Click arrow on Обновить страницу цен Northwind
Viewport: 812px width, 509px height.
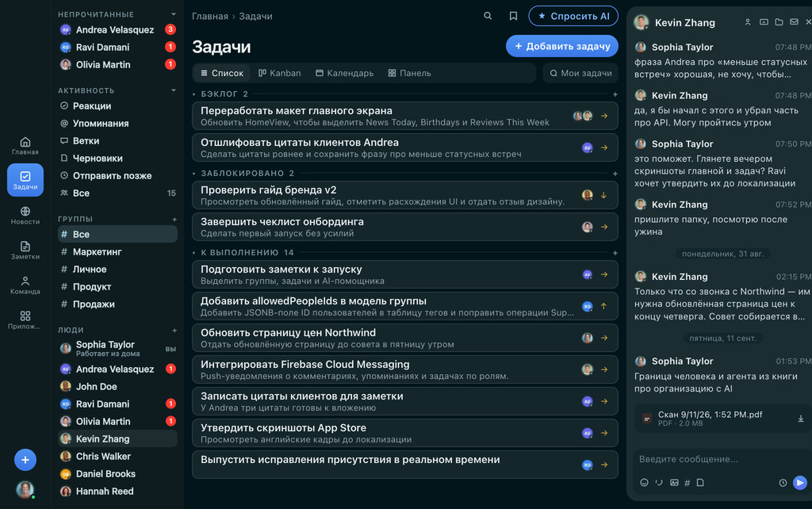[603, 338]
